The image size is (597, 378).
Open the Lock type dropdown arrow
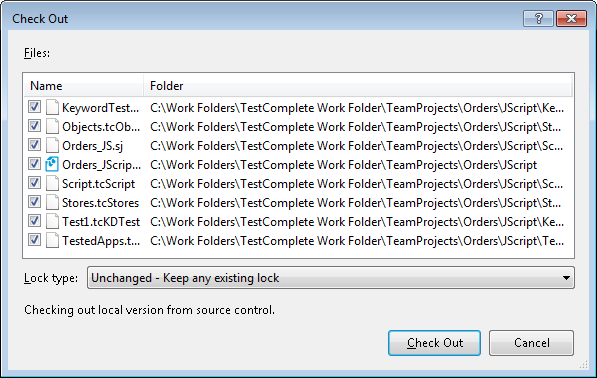pyautogui.click(x=566, y=278)
